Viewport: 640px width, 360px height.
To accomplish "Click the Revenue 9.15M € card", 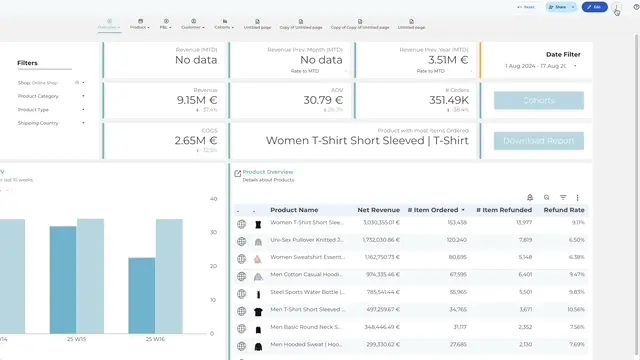I will (164, 100).
